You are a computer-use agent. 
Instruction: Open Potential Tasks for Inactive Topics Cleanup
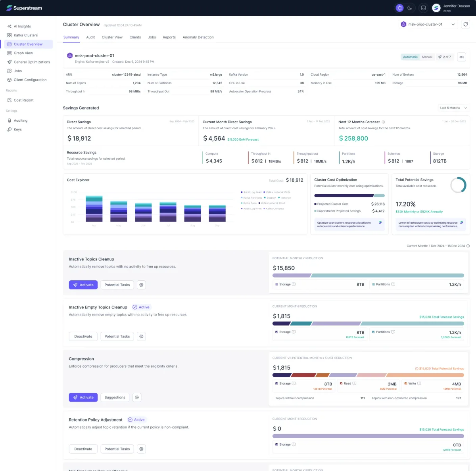[117, 285]
